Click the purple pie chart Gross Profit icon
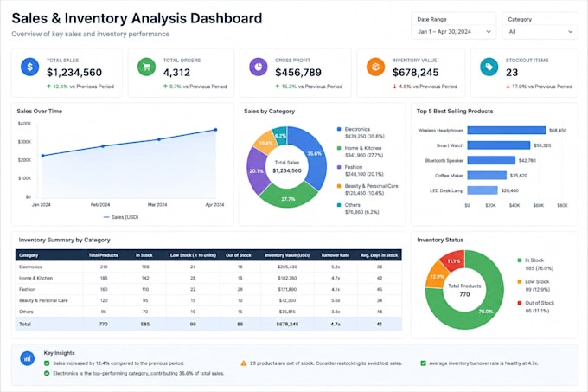 pyautogui.click(x=259, y=67)
